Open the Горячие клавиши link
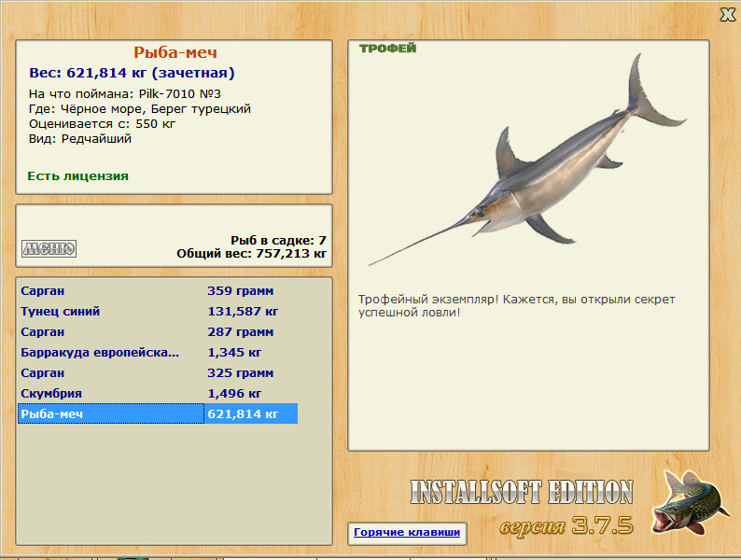The image size is (741, 560). point(407,532)
